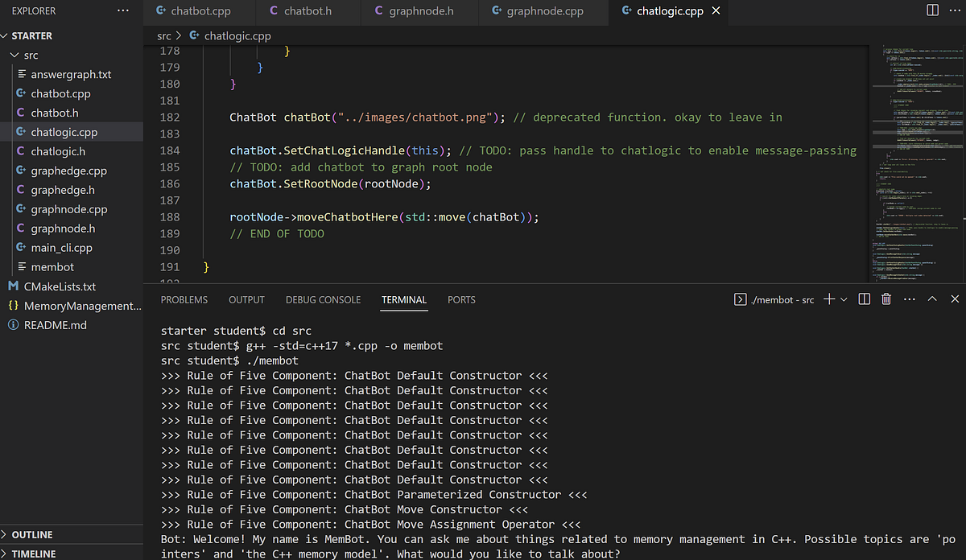Click file icon of membot
The height and width of the screenshot is (560, 966).
(x=22, y=267)
